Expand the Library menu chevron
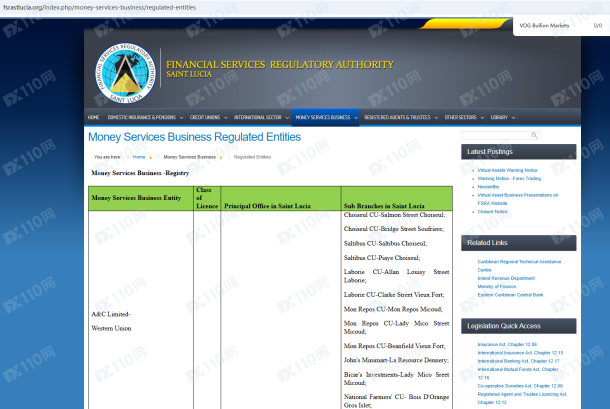Image resolution: width=610 pixels, height=409 pixels. click(x=514, y=118)
